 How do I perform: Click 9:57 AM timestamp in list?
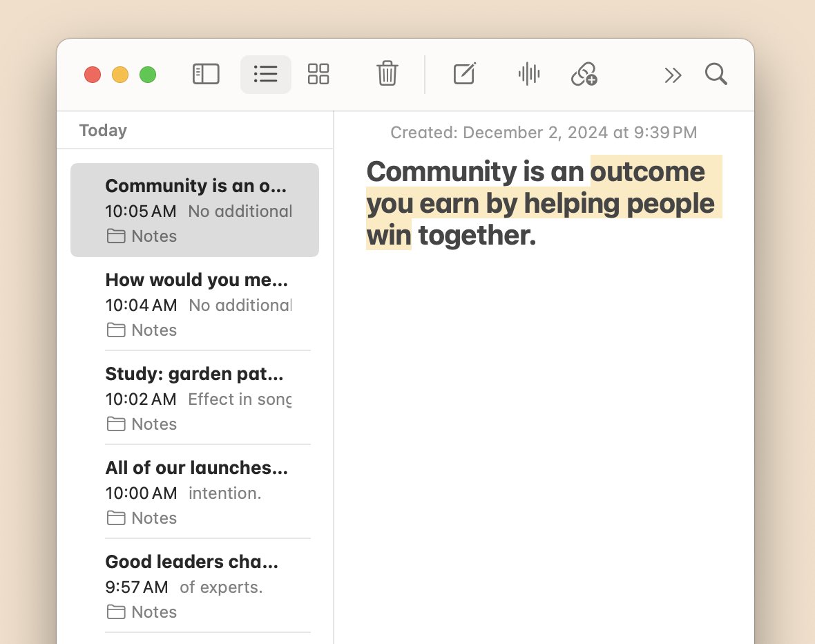[137, 587]
